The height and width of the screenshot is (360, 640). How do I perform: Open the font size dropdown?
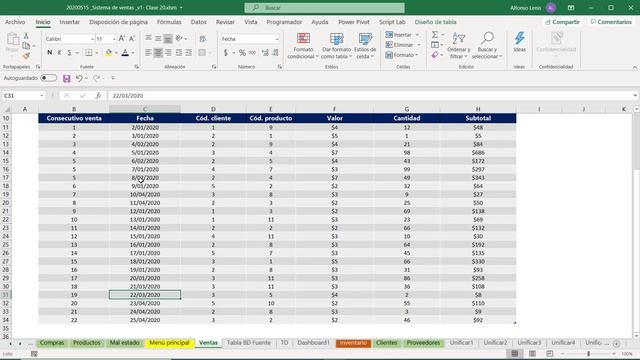(x=114, y=39)
